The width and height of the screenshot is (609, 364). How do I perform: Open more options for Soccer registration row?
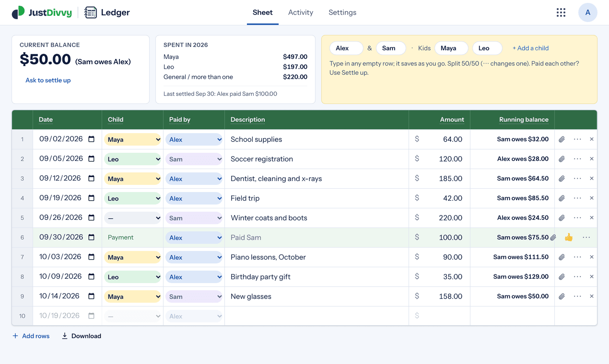577,159
